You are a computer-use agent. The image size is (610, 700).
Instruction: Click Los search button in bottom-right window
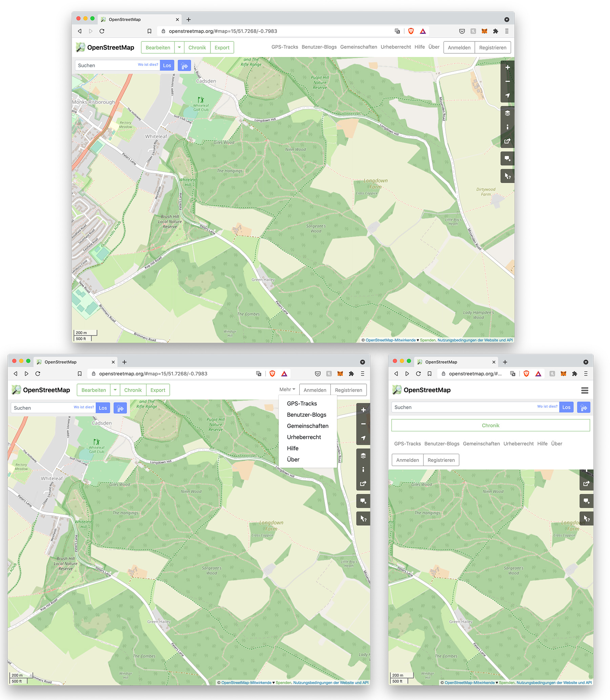point(566,407)
